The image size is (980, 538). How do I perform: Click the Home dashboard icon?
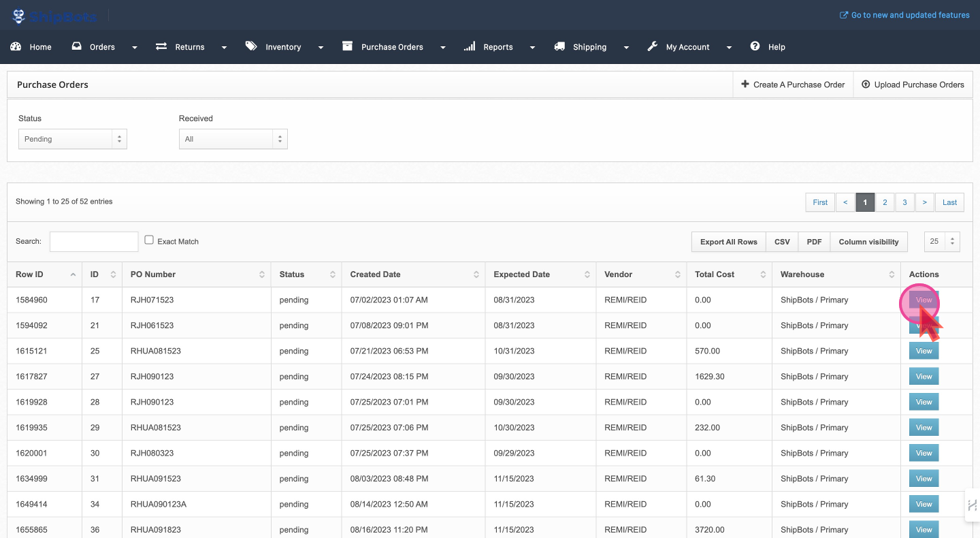tap(16, 46)
